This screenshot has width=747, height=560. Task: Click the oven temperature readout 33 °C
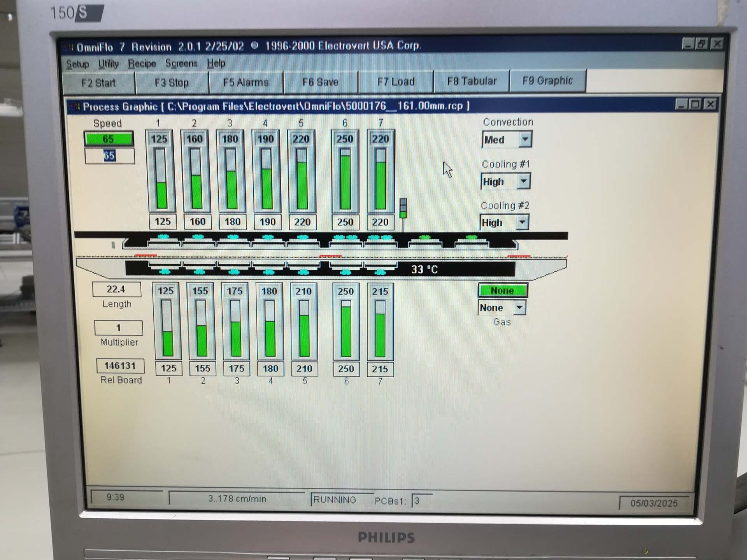coord(424,269)
